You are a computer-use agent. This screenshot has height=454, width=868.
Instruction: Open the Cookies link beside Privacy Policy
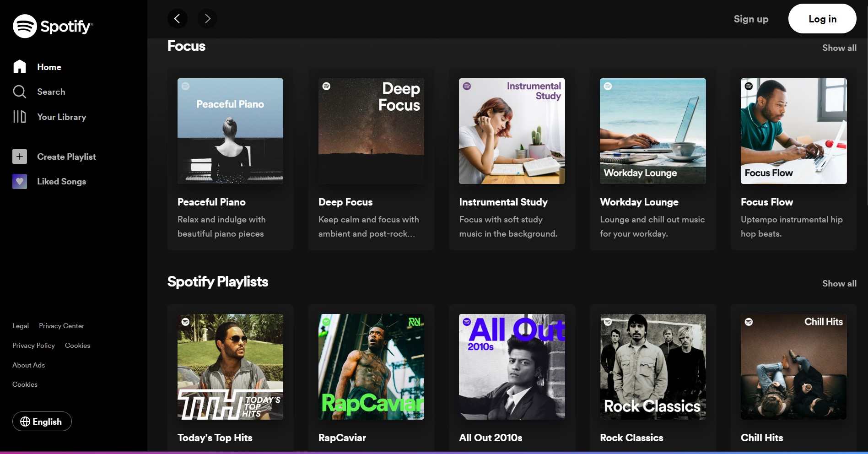pyautogui.click(x=77, y=346)
